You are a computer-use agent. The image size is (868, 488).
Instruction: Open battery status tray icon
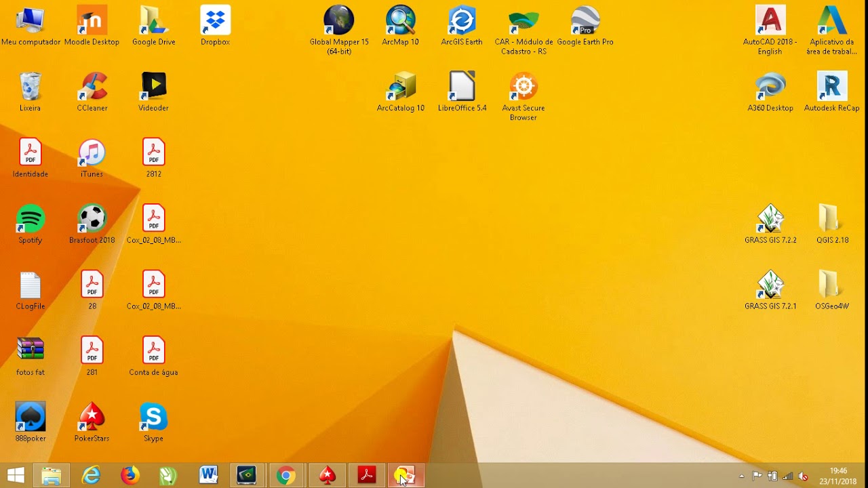coord(772,476)
